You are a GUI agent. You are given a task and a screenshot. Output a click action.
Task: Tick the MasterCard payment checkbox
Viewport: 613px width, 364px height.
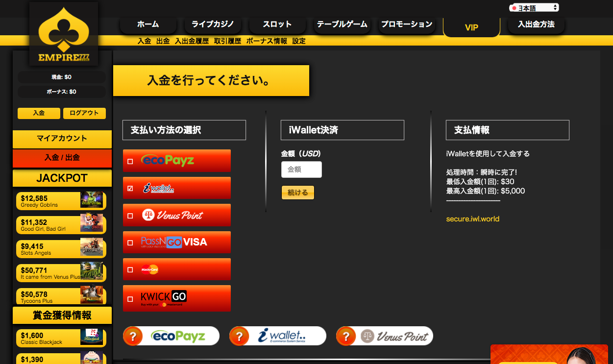click(130, 269)
